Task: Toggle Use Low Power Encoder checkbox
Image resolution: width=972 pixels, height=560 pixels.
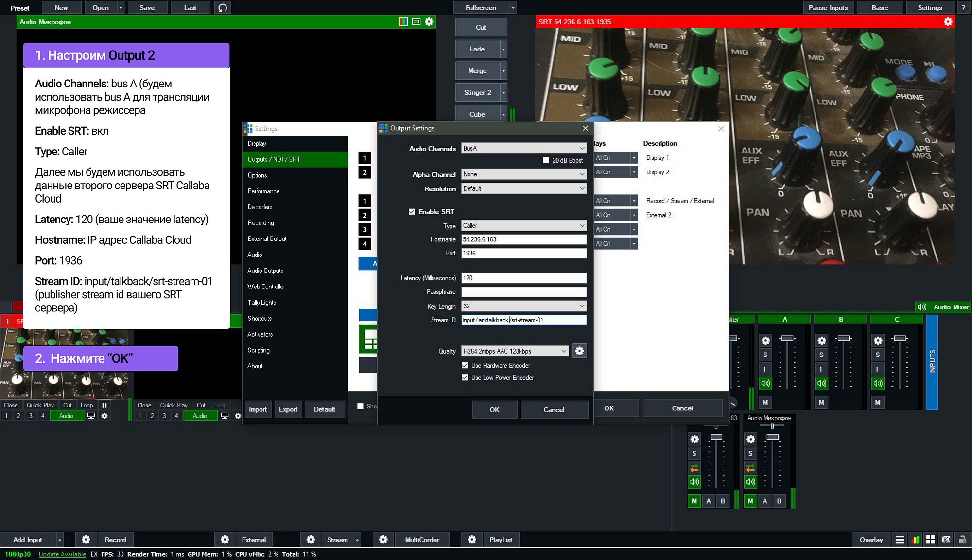Action: (465, 377)
